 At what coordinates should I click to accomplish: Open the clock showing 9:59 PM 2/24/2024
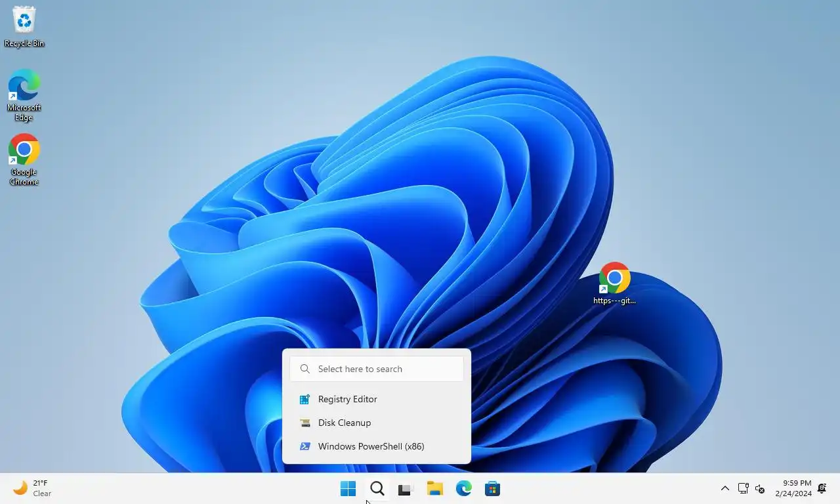(793, 488)
